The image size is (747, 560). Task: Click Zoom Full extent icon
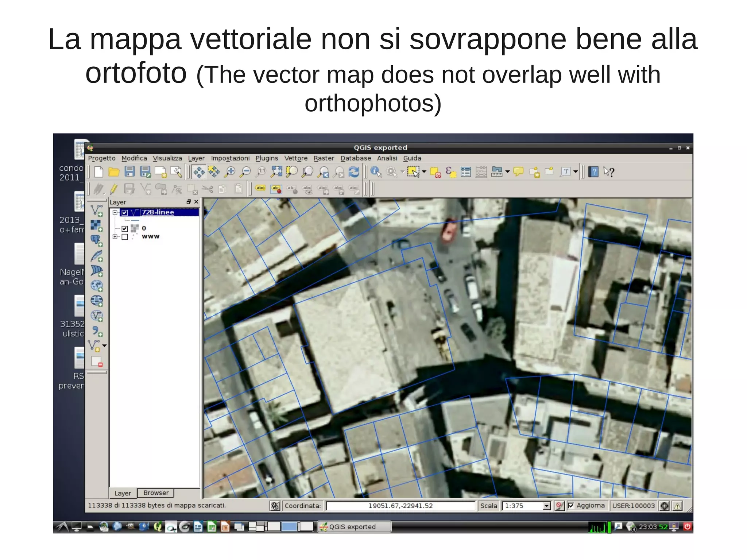276,172
